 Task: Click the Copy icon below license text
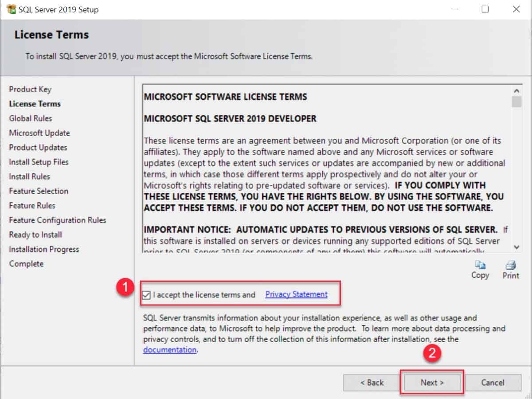tap(480, 265)
